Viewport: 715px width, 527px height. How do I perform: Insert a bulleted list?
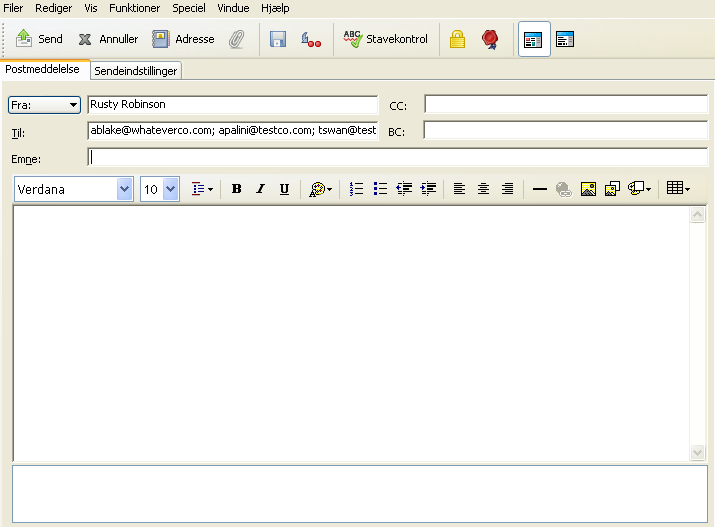[x=380, y=189]
